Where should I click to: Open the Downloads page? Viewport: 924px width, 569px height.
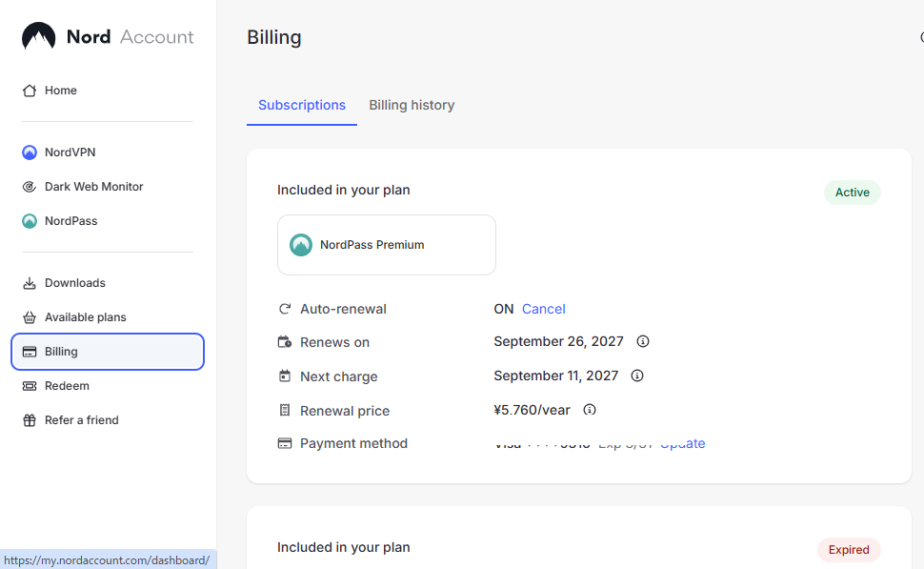[x=108, y=283]
